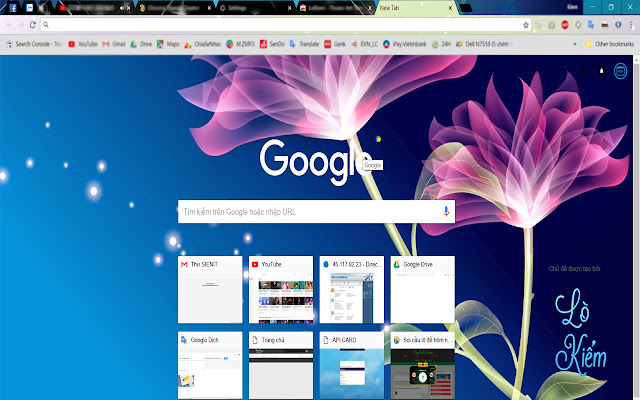This screenshot has height=400, width=640.
Task: Open the EVN_LC bookmark
Action: click(364, 44)
